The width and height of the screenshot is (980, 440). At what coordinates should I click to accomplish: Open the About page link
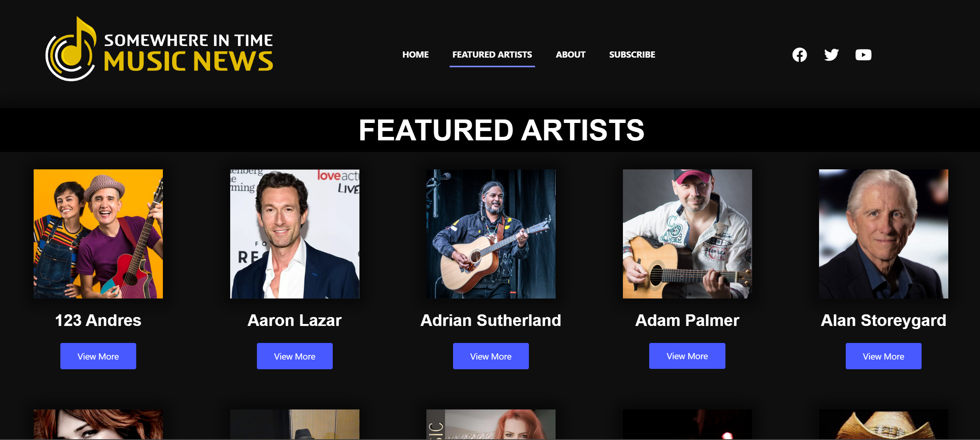(570, 55)
